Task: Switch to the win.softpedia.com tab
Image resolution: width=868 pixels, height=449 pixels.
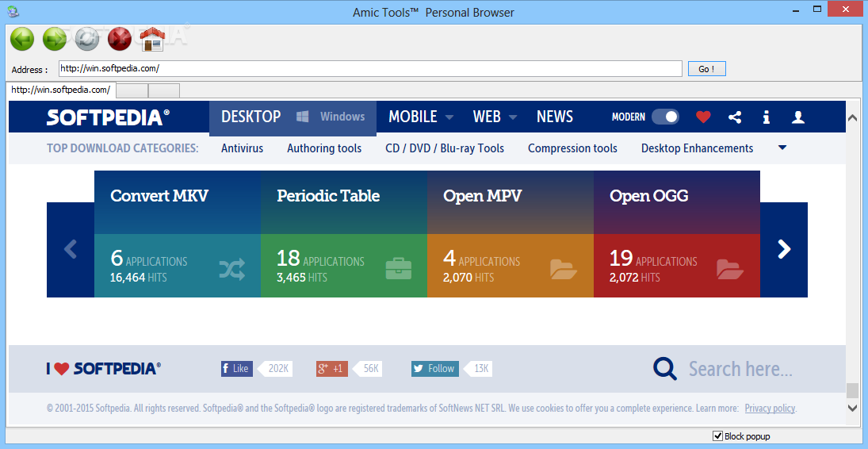Action: click(61, 90)
